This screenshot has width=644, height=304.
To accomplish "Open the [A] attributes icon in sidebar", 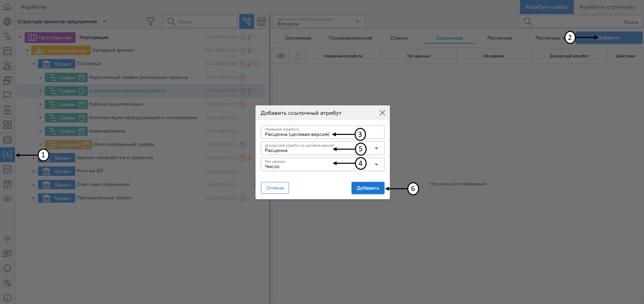I will tap(7, 155).
